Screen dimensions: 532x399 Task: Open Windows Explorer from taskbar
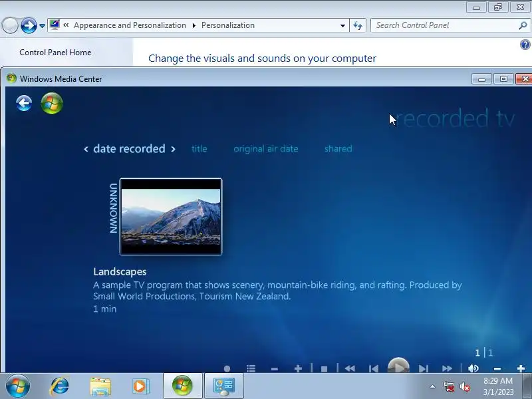100,386
